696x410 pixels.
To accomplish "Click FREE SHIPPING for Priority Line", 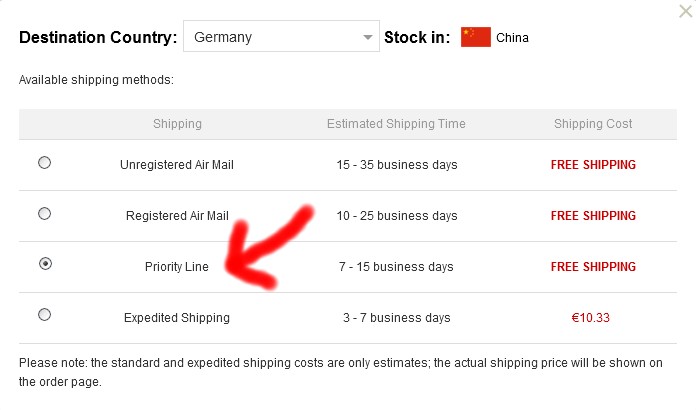I will pyautogui.click(x=593, y=267).
